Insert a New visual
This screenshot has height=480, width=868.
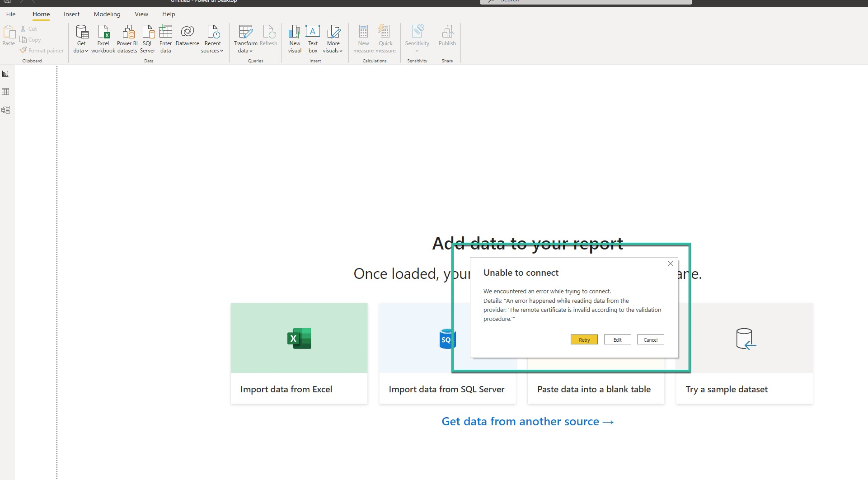click(x=295, y=39)
